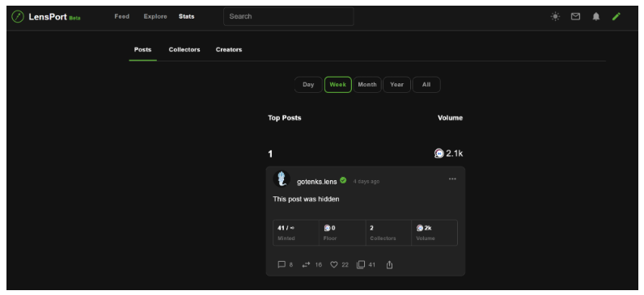Viewport: 644px width, 295px height.
Task: Click the currency icon beside 2.1k volume
Action: coord(439,154)
